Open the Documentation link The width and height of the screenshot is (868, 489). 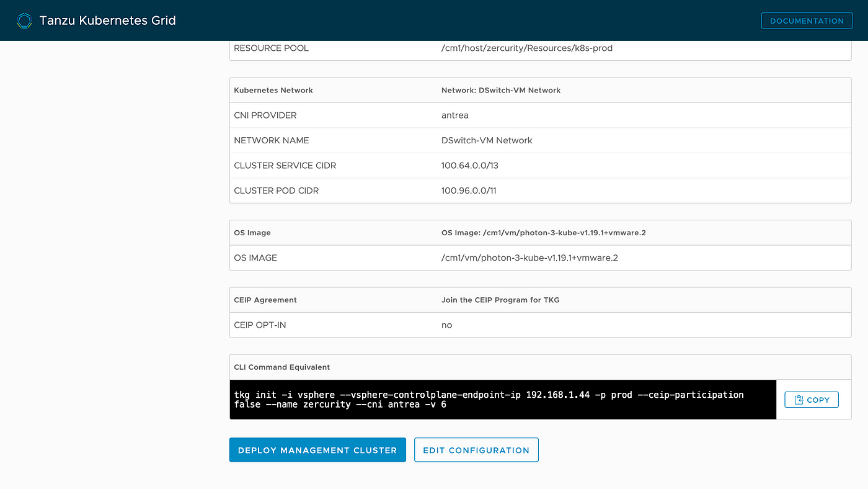point(807,20)
